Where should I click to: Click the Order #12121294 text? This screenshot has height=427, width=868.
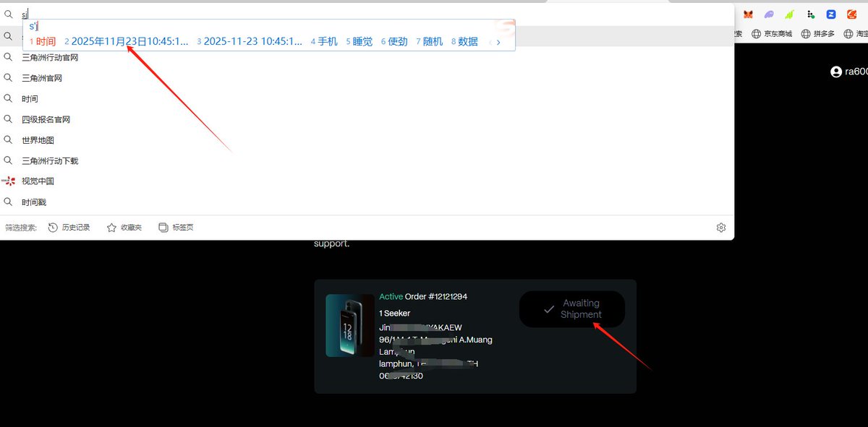click(x=435, y=297)
